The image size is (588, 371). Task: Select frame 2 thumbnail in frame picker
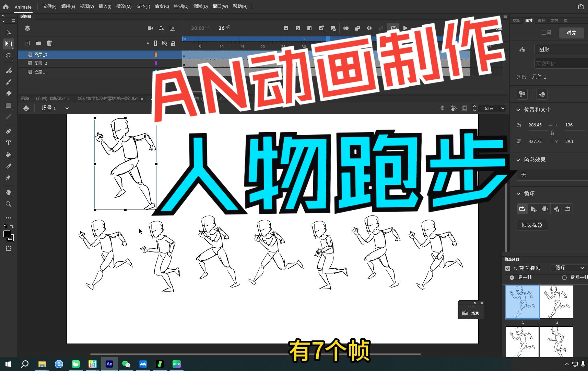tap(556, 302)
